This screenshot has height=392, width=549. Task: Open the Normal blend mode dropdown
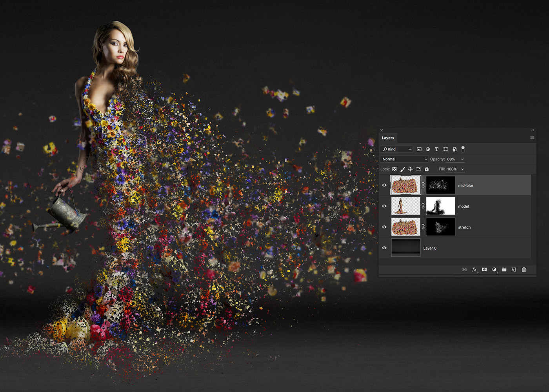pos(404,159)
